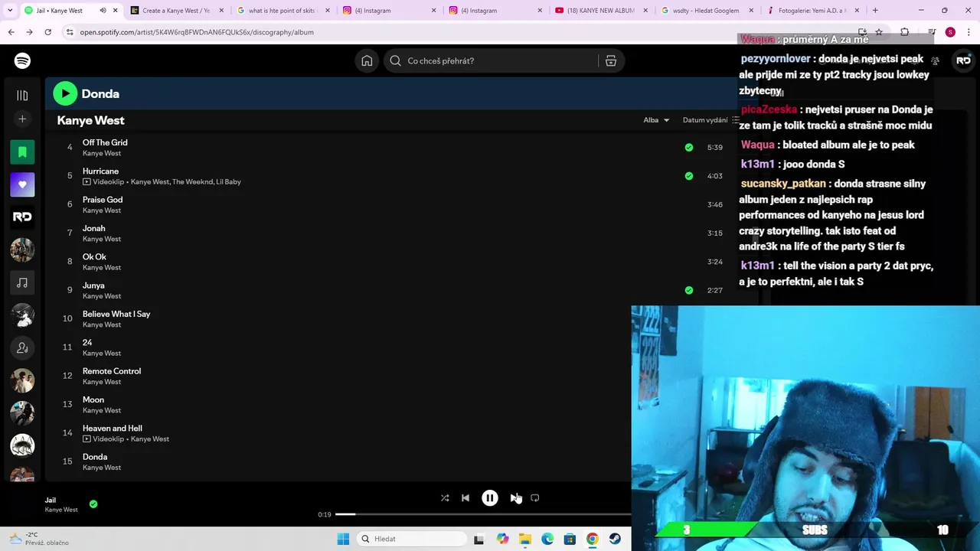The width and height of the screenshot is (980, 551).
Task: Open the Chrome three-dot menu
Action: [x=968, y=32]
